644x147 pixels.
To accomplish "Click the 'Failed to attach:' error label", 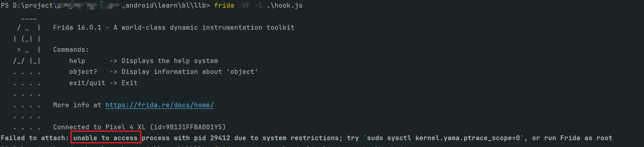I will 35,138.
